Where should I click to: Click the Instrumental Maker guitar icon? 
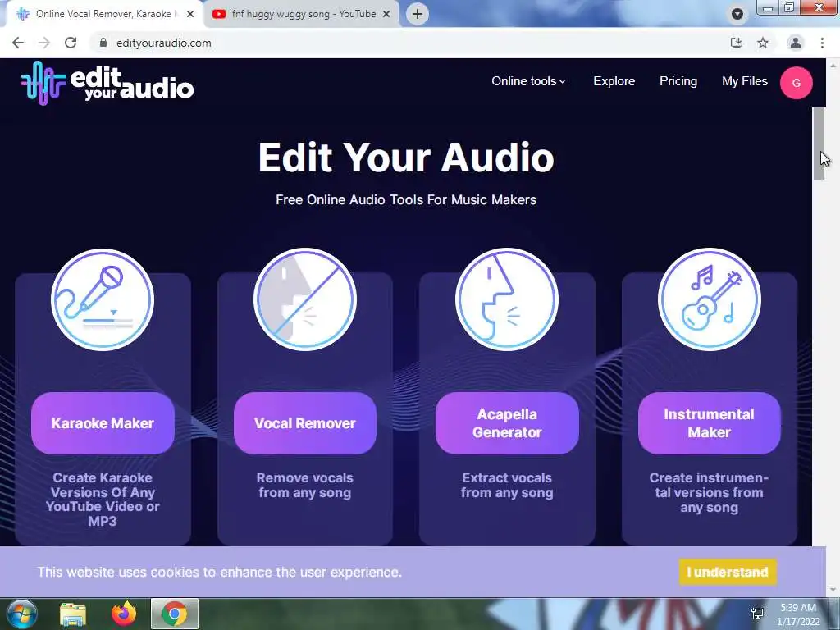coord(710,299)
